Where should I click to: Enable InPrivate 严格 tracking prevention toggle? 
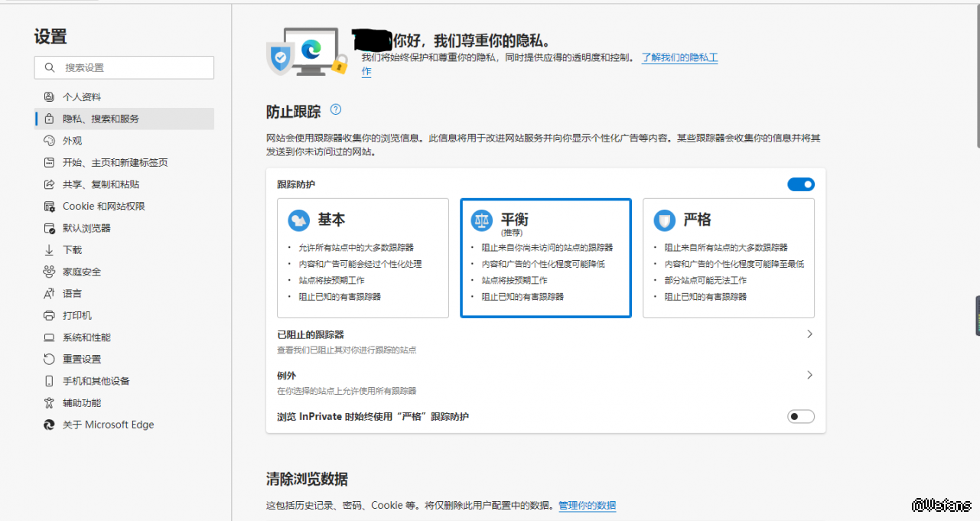pyautogui.click(x=800, y=417)
